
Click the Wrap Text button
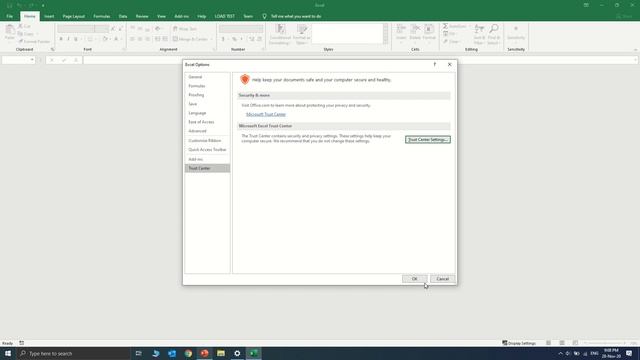click(x=185, y=29)
